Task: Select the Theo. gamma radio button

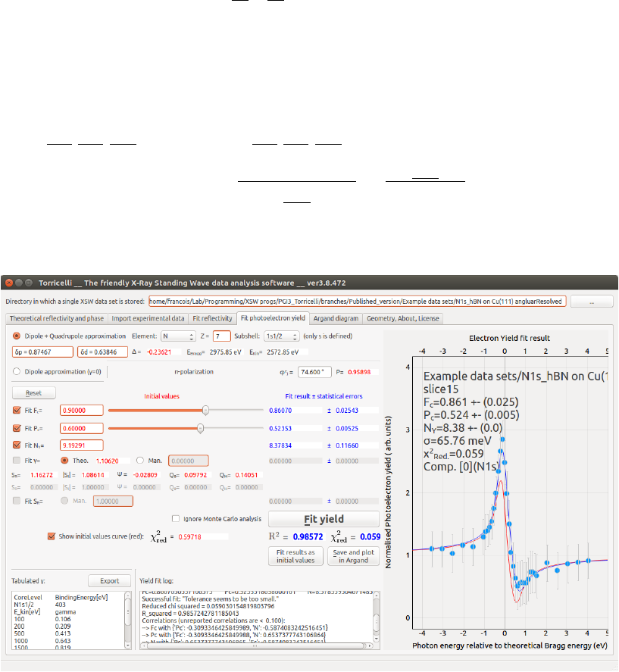Action: coord(64,461)
